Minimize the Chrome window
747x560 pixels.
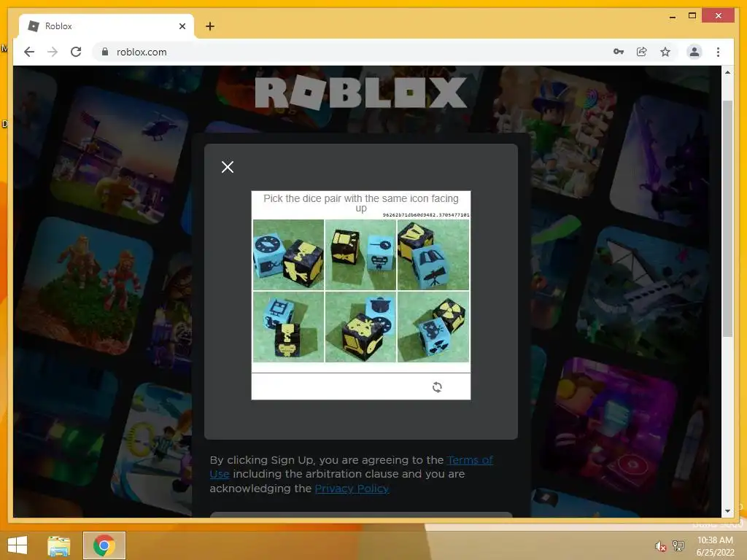(672, 17)
